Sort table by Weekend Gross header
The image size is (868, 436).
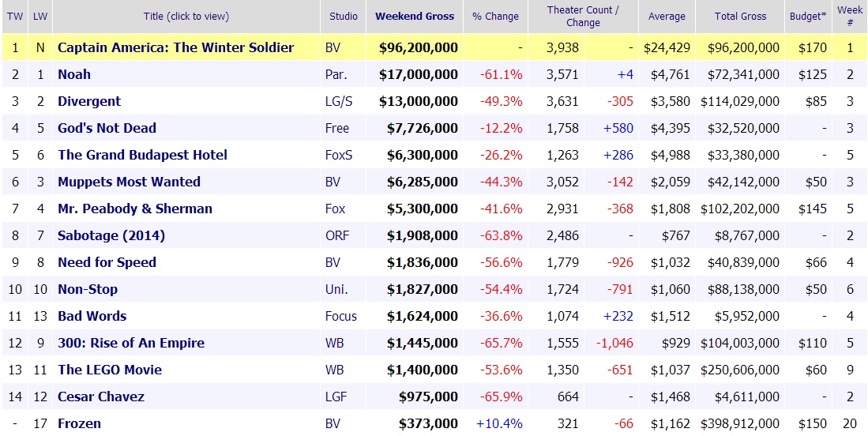415,16
